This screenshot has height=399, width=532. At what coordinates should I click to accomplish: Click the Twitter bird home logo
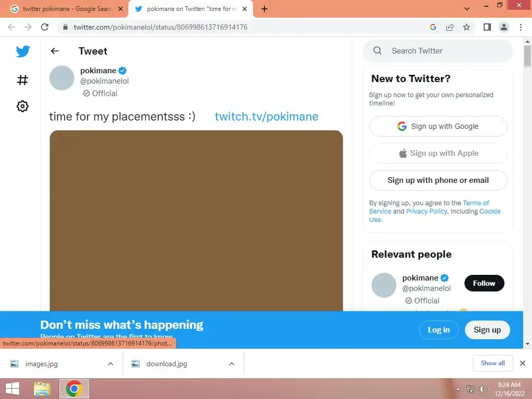click(23, 51)
